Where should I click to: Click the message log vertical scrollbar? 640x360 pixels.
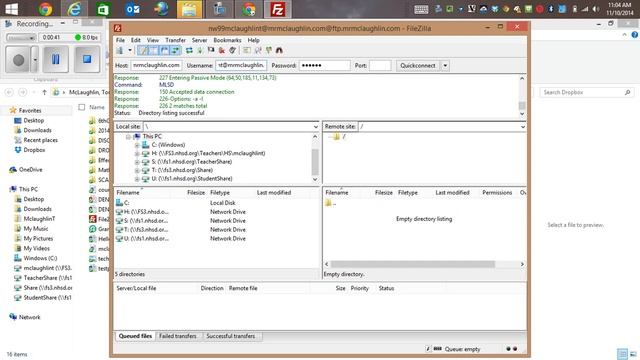(x=522, y=96)
